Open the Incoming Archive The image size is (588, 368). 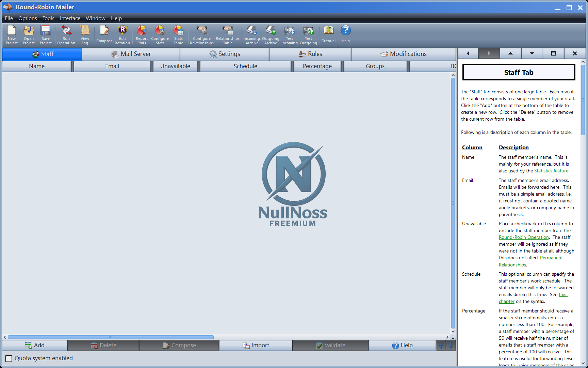(251, 35)
